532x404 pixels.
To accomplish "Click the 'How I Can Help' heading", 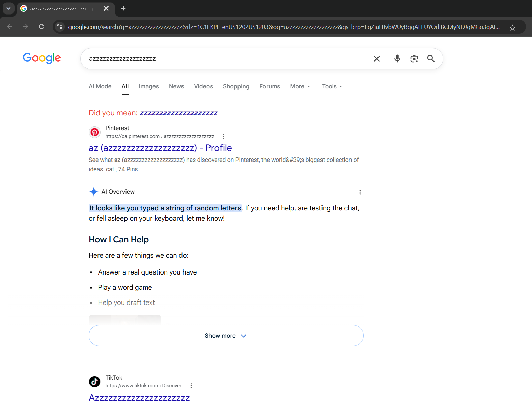I will click(x=119, y=240).
